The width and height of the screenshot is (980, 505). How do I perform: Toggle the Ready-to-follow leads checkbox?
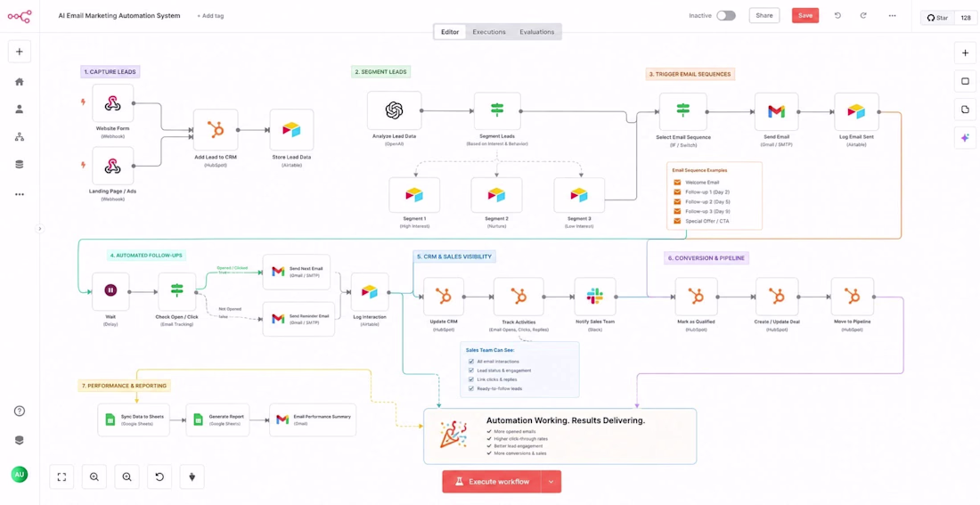click(471, 388)
